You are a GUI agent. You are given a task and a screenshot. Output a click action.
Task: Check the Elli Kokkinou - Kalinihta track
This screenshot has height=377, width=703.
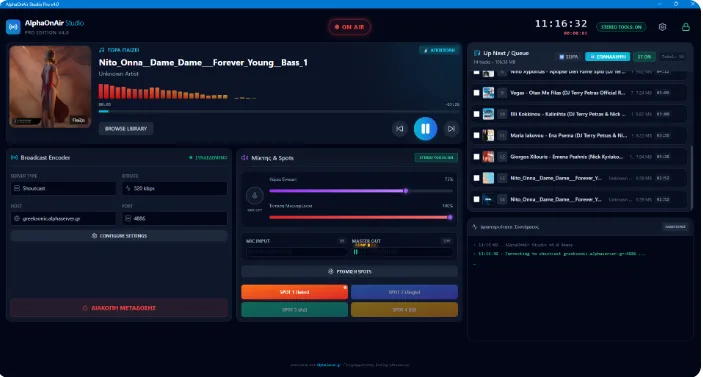point(476,114)
